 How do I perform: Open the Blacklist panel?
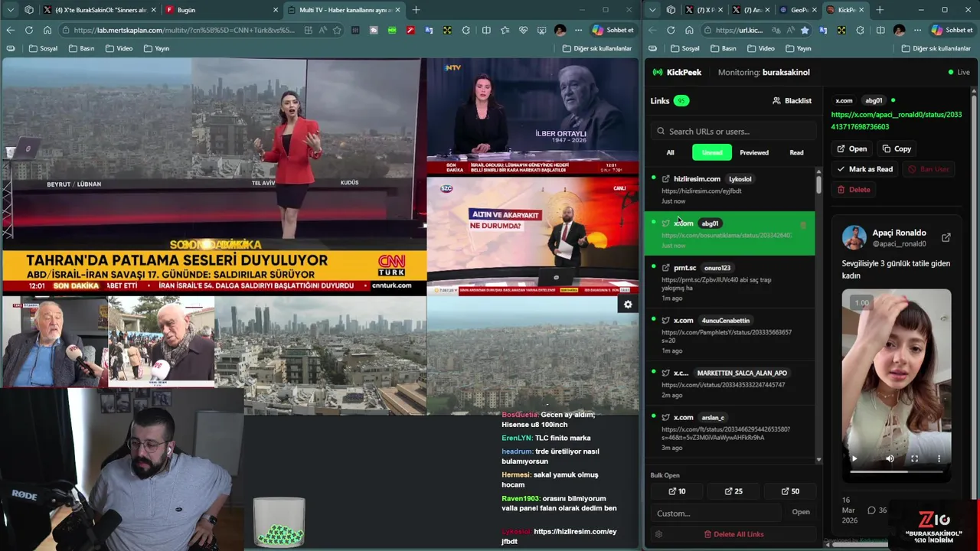pyautogui.click(x=792, y=101)
